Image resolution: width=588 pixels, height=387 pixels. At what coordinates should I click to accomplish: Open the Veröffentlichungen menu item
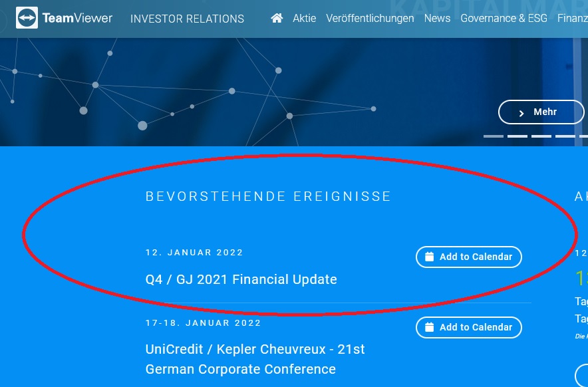pos(370,19)
